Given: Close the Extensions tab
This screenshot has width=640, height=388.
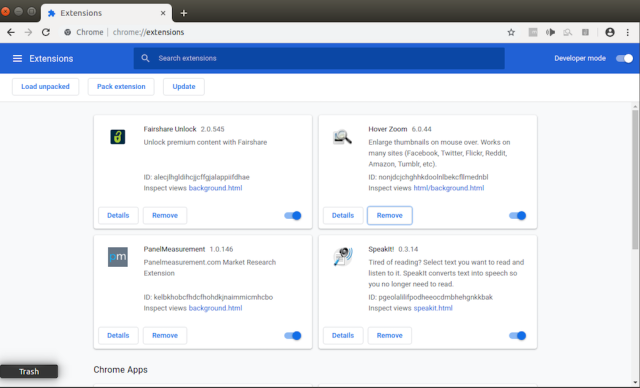Looking at the screenshot, I should pos(163,13).
